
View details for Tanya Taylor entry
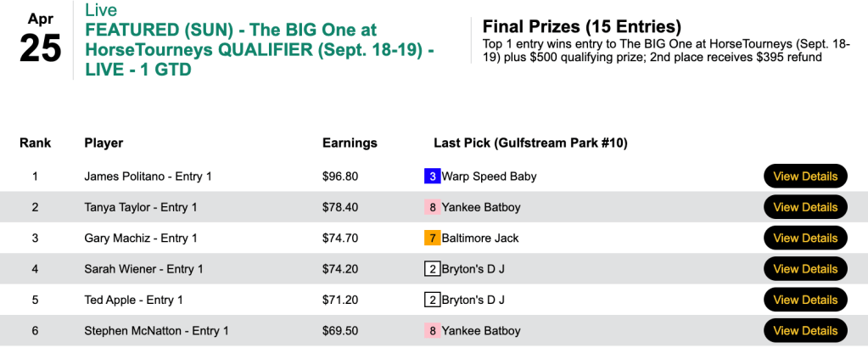(x=805, y=207)
